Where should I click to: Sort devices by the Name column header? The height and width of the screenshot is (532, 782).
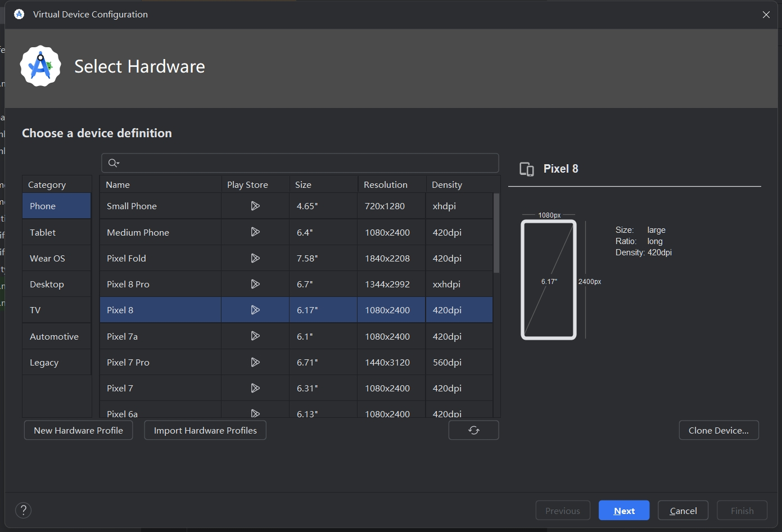pos(161,184)
